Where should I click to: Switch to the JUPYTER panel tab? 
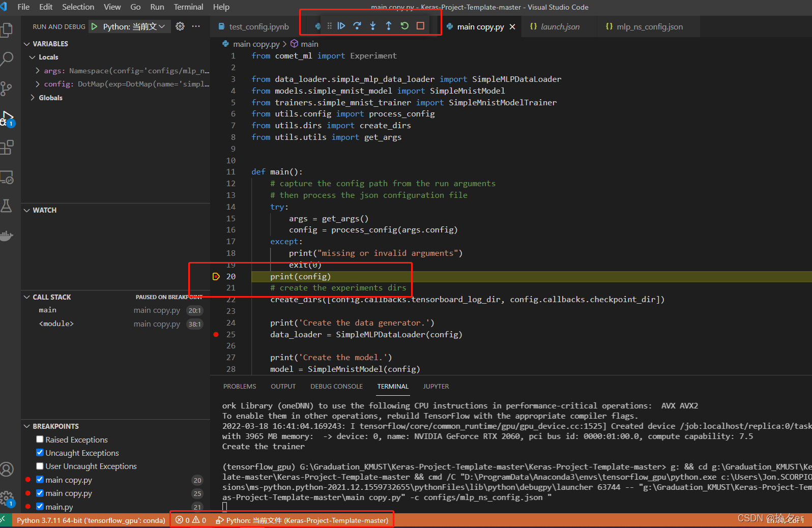point(436,387)
